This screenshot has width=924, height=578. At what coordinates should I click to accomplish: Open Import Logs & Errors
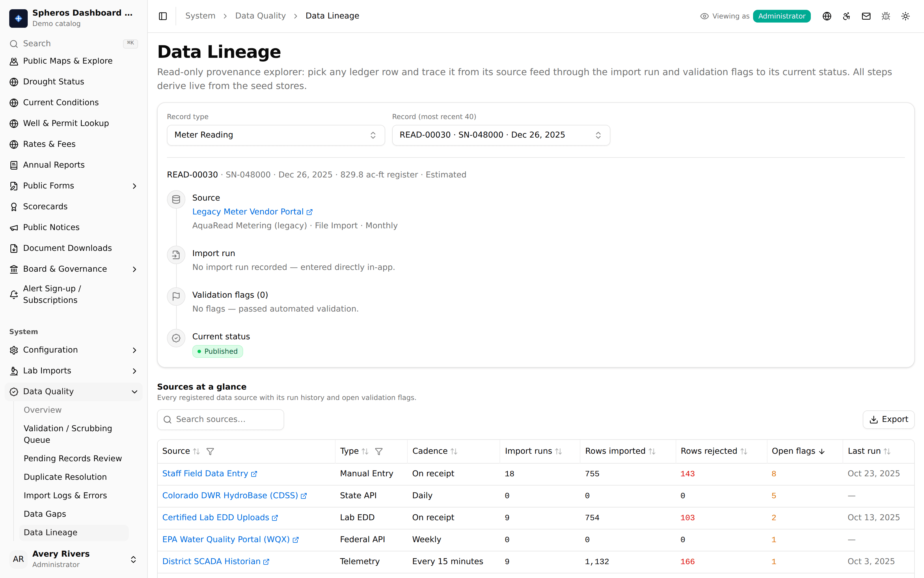(x=74, y=496)
